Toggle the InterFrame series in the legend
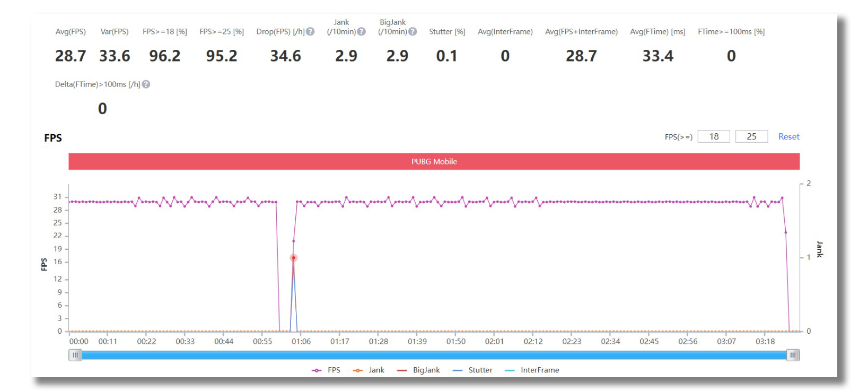 tap(532, 370)
